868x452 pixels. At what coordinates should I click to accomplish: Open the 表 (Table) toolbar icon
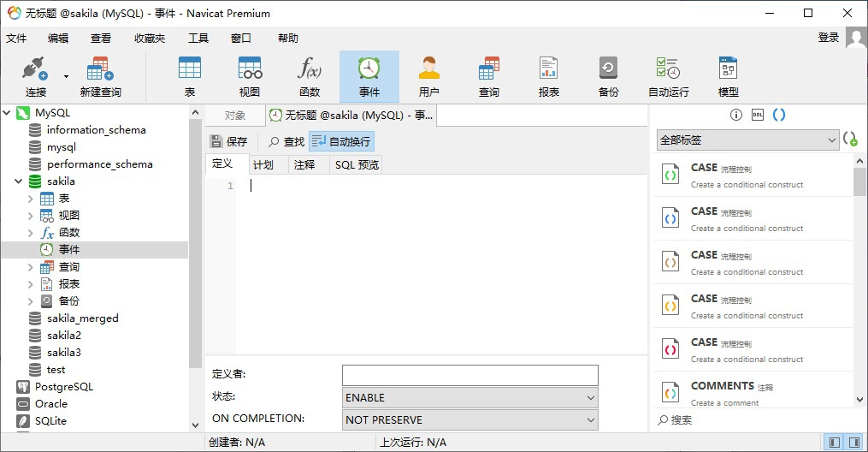(189, 76)
